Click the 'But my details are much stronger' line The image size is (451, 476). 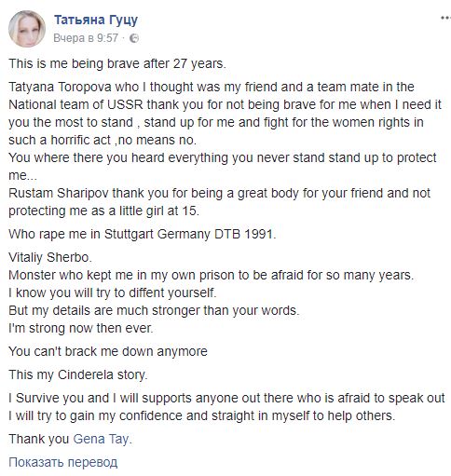point(154,310)
